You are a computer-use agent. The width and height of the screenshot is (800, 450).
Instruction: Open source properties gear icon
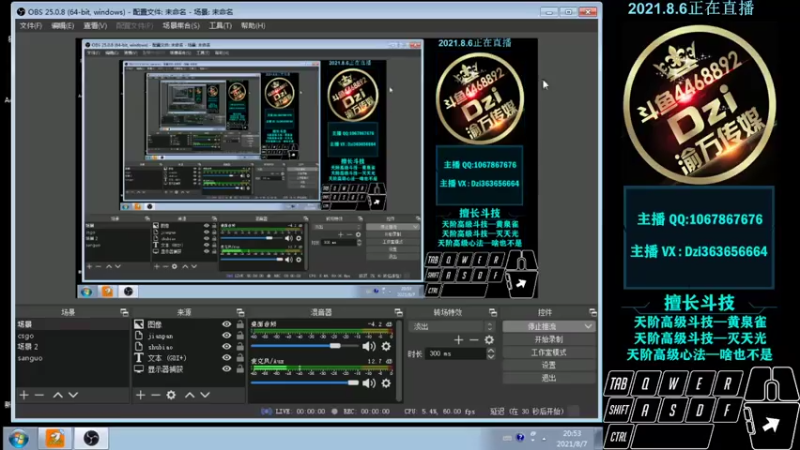(x=171, y=395)
